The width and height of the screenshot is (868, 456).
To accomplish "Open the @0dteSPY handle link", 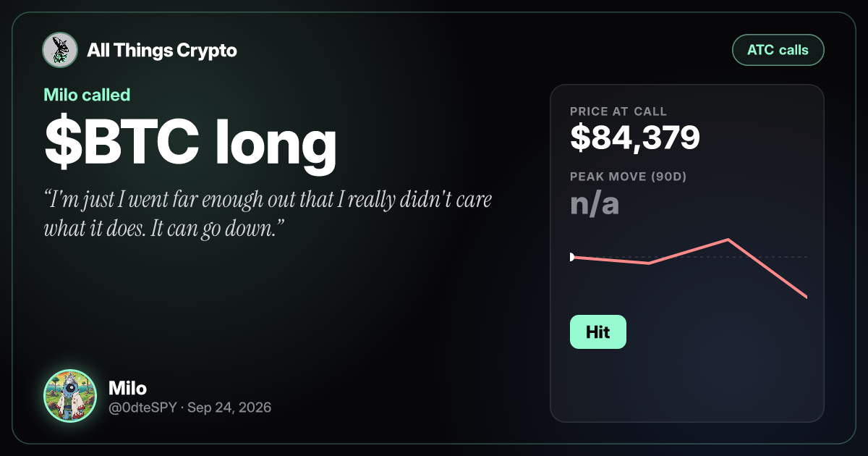I will (x=143, y=408).
